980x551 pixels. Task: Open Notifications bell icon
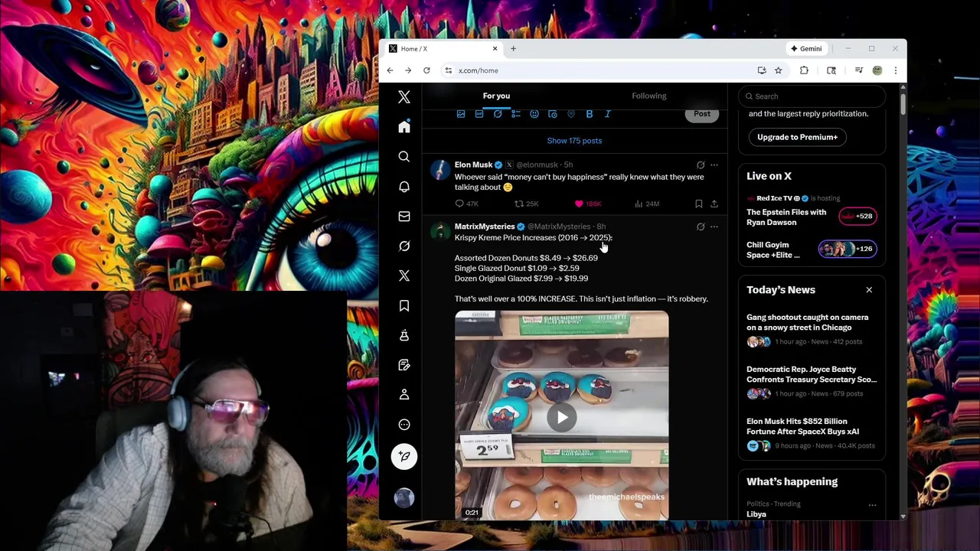(x=404, y=187)
